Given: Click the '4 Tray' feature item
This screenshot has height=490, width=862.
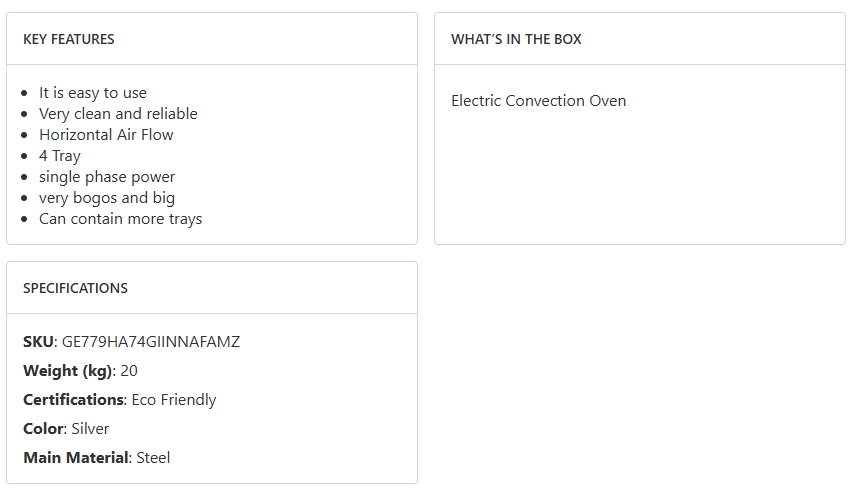Looking at the screenshot, I should pyautogui.click(x=60, y=156).
